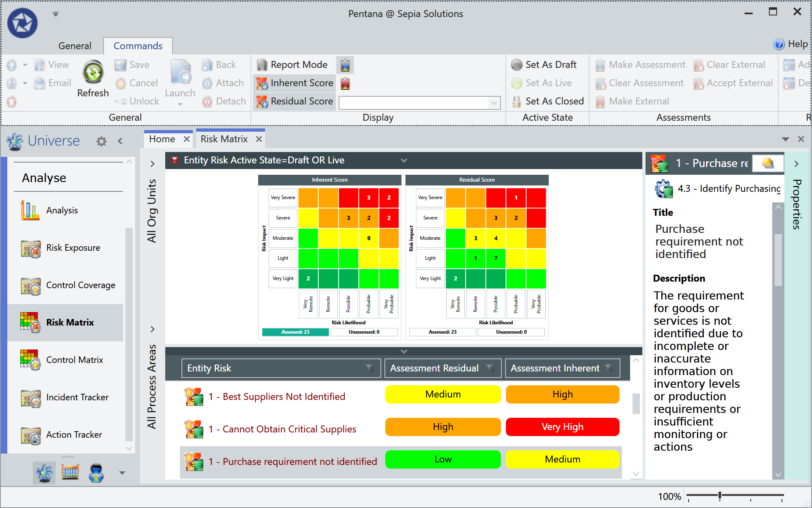This screenshot has width=812, height=508.
Task: Click the Assessment Residual column header
Action: tap(434, 368)
